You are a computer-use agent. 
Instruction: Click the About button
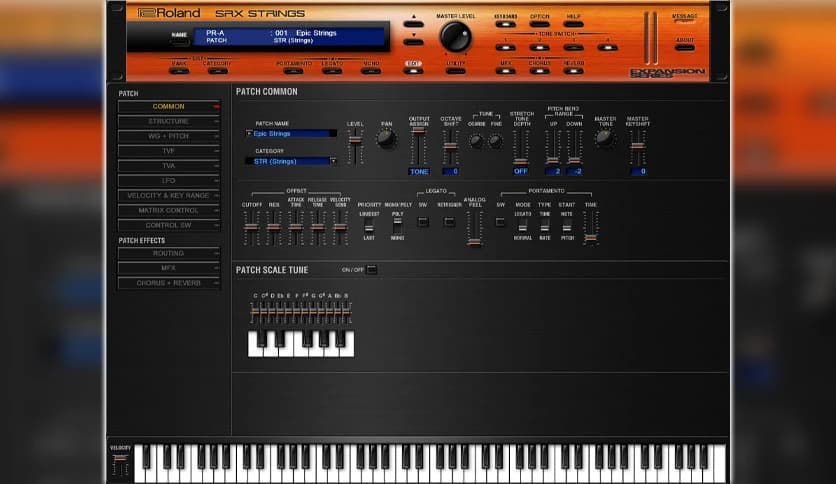[x=685, y=47]
